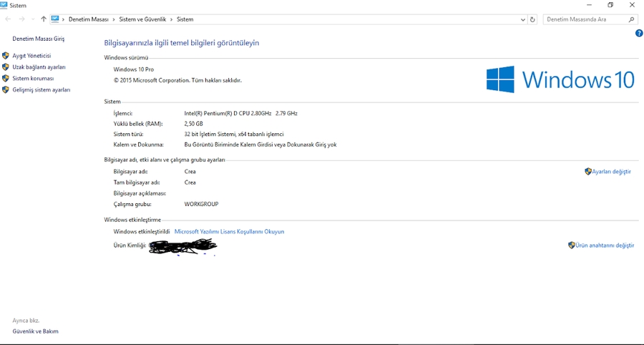Click Crea next to Tam bilgisayar adı
The height and width of the screenshot is (345, 644).
190,183
